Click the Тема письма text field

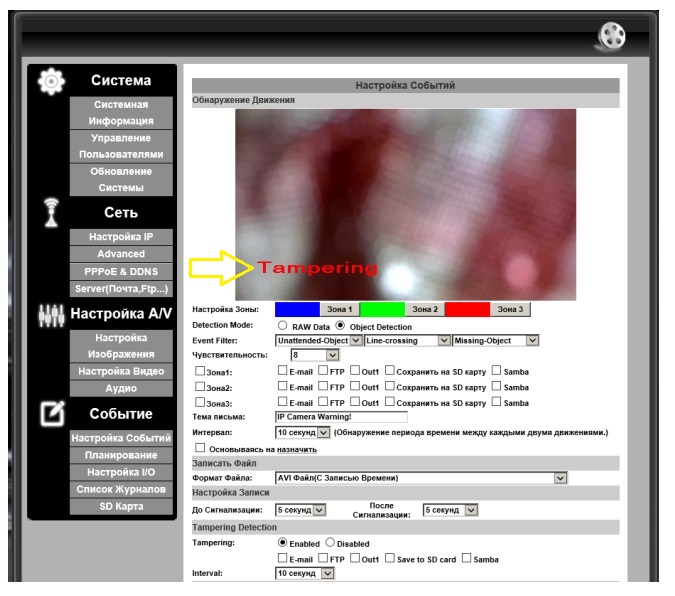click(341, 417)
